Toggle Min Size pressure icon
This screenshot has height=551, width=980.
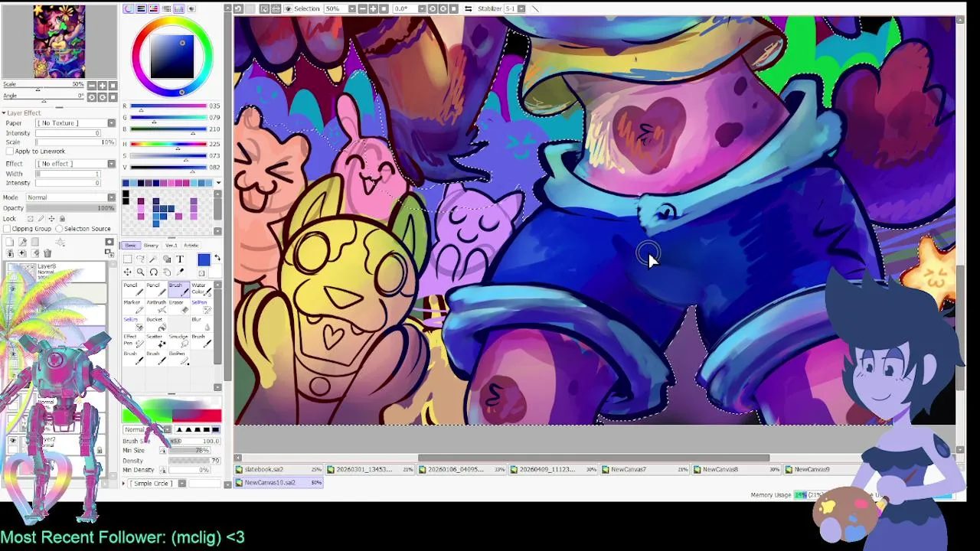(163, 451)
